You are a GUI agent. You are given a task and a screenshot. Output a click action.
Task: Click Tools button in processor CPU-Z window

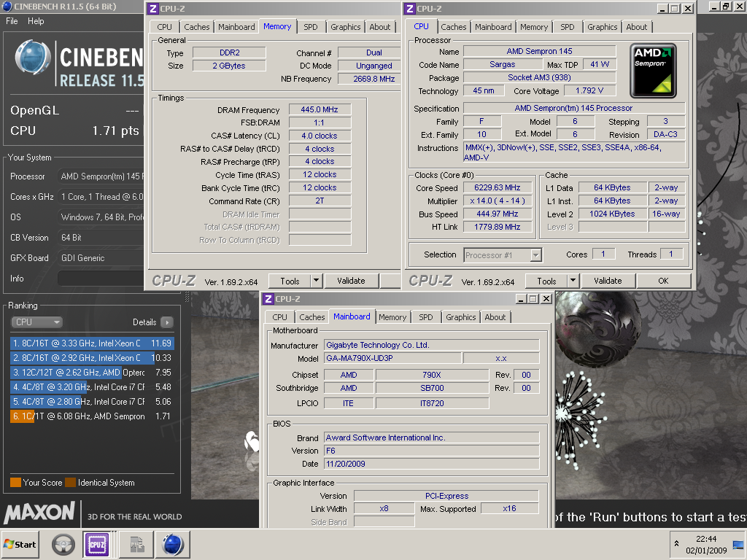pos(546,281)
